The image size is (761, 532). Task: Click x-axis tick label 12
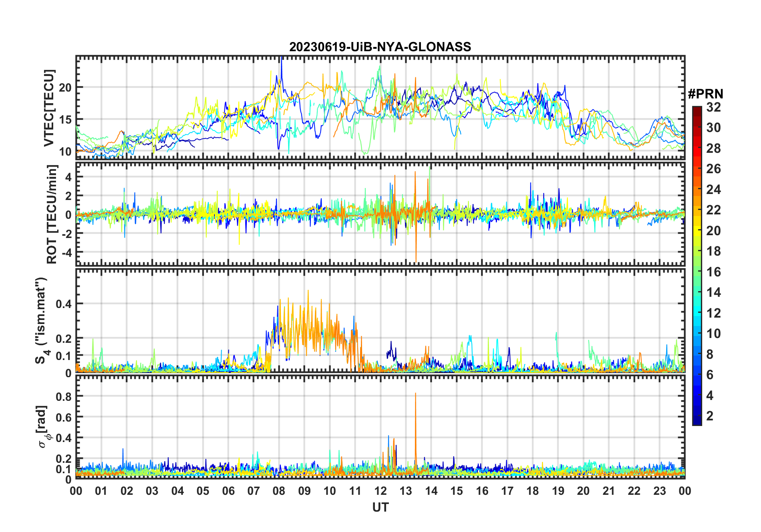[380, 491]
